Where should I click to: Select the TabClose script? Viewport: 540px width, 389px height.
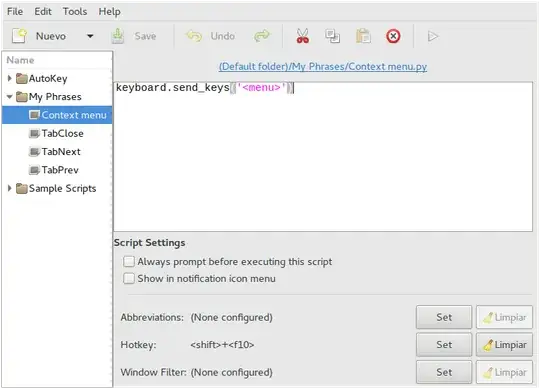click(x=57, y=133)
